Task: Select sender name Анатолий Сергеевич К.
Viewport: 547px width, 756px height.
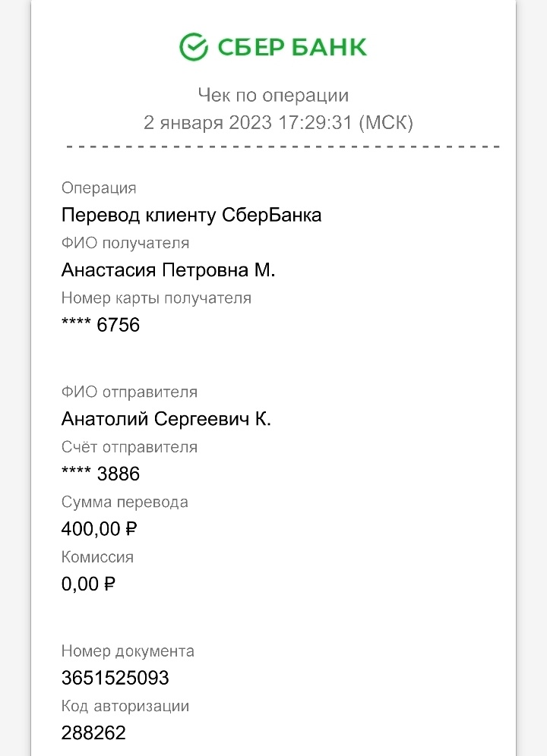Action: click(166, 419)
